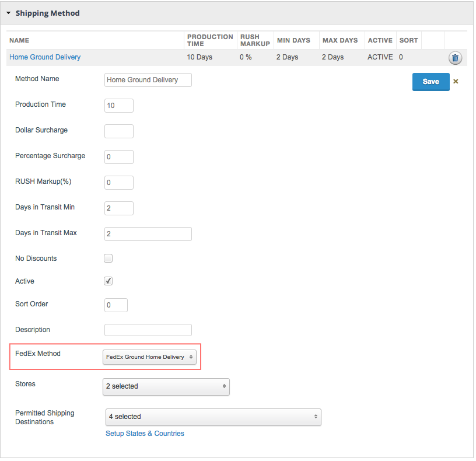Close the edit form with X icon
476x461 pixels.
(x=456, y=82)
